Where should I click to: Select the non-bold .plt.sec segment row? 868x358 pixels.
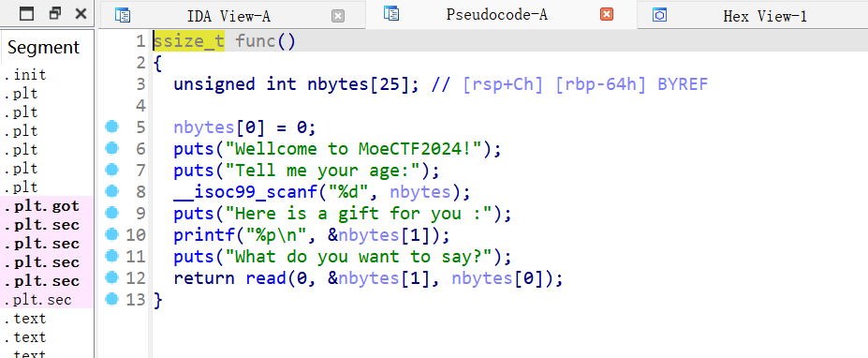[47, 300]
